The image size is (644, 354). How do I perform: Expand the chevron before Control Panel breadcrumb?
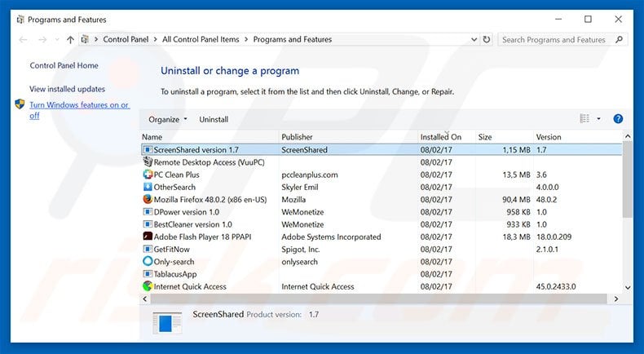tap(96, 39)
